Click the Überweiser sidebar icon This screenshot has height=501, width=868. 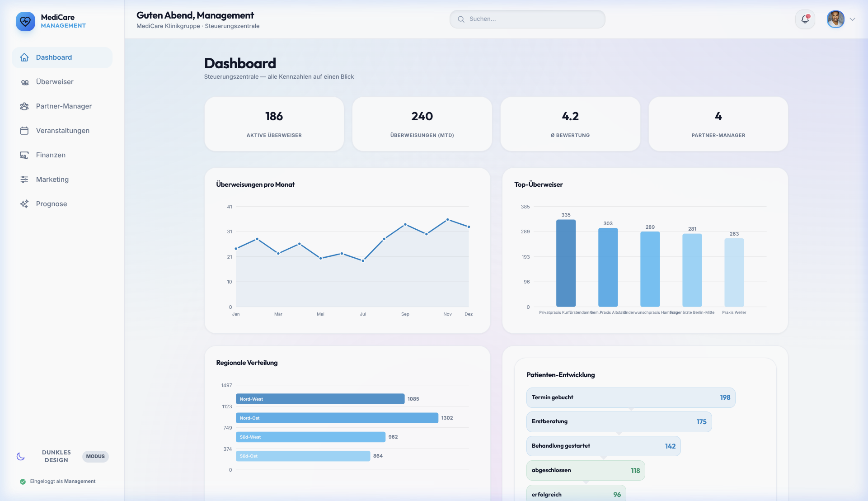point(24,82)
